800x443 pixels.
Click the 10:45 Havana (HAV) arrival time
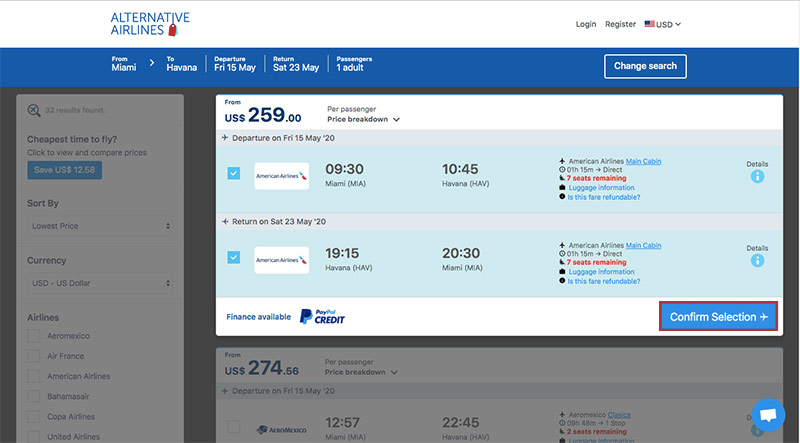tap(465, 175)
